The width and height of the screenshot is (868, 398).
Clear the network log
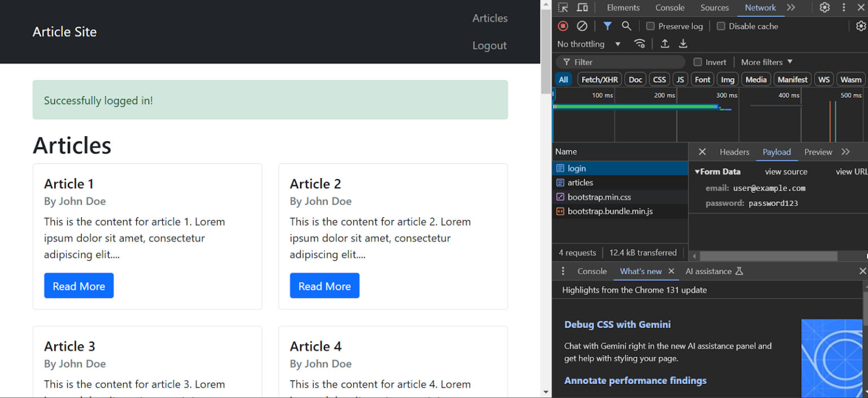[x=582, y=26]
